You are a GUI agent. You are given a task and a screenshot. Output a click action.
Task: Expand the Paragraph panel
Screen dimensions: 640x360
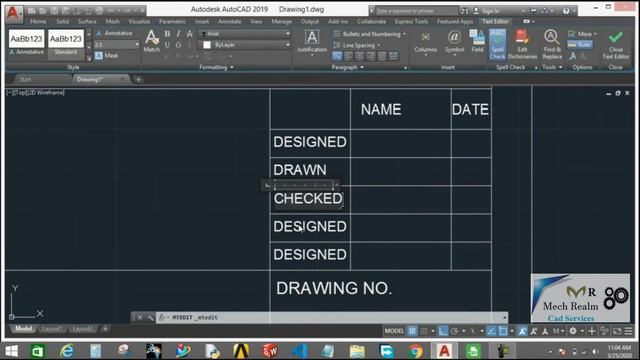click(347, 67)
